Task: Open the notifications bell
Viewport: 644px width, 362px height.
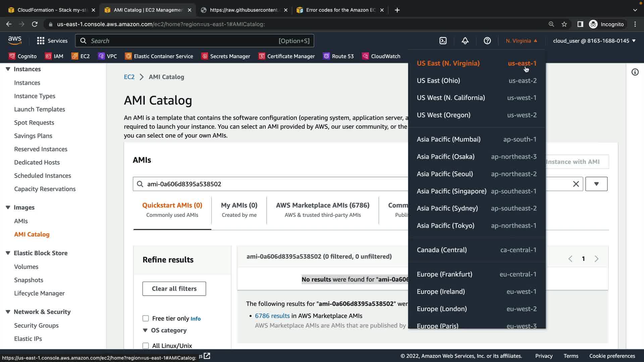Action: (465, 41)
